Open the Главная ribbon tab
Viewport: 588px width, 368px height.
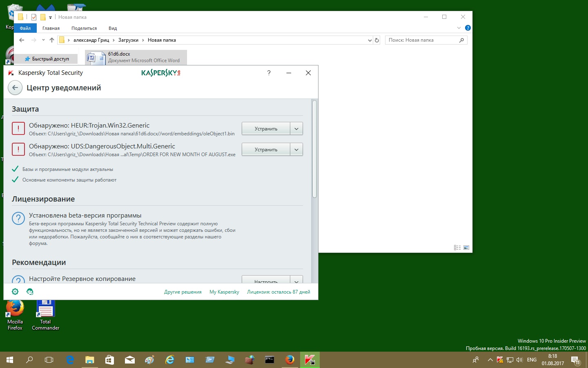coord(51,28)
